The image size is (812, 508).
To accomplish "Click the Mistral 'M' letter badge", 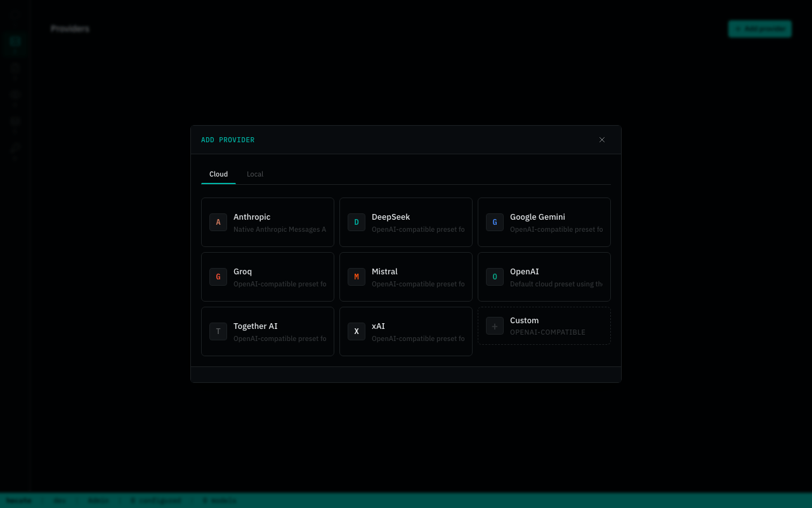I will point(357,277).
